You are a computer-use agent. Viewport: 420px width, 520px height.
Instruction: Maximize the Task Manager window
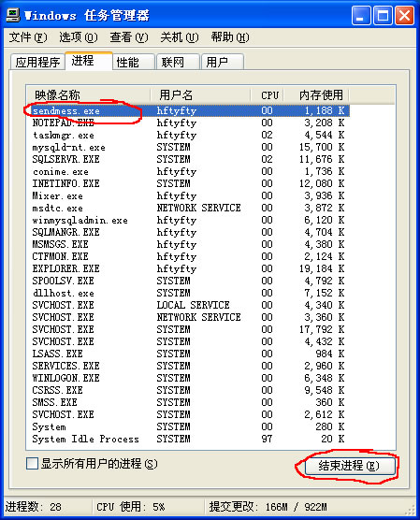pos(383,16)
